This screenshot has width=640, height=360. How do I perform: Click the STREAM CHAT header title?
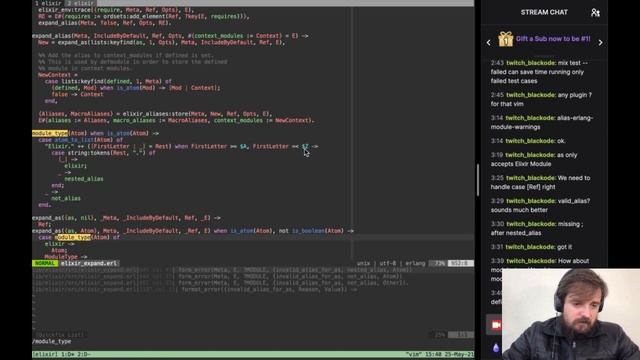click(544, 12)
